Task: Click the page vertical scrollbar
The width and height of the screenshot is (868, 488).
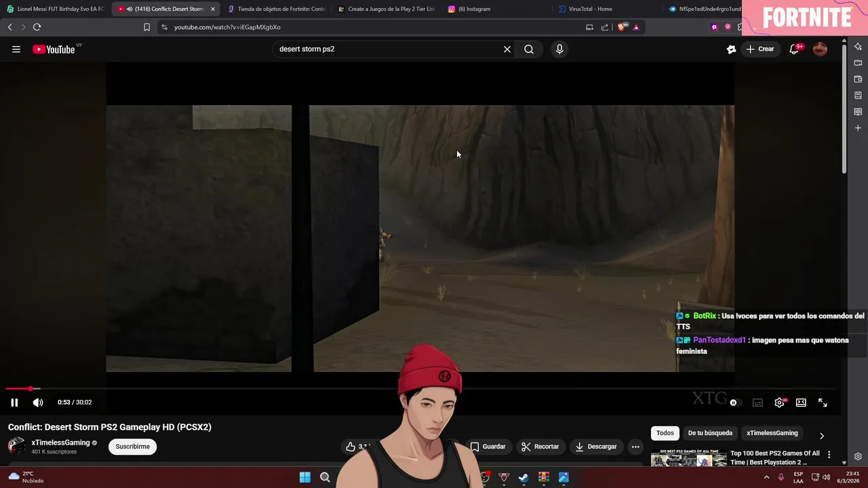Action: [x=844, y=108]
